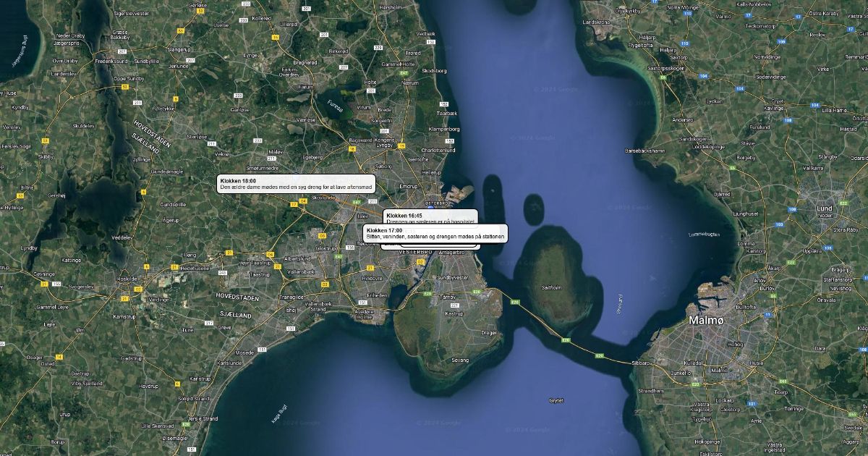This screenshot has height=456, width=868.
Task: Click the Landskrona town label
Action: [x=597, y=22]
